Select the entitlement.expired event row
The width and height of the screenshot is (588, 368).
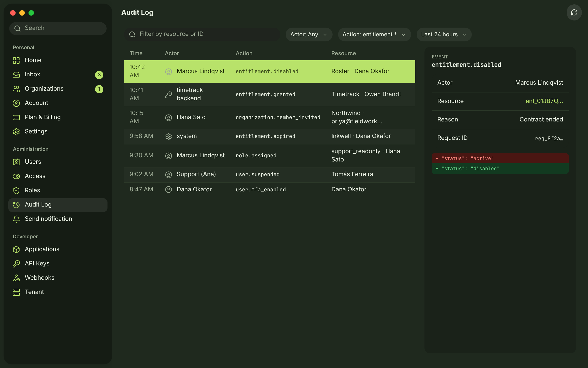269,137
